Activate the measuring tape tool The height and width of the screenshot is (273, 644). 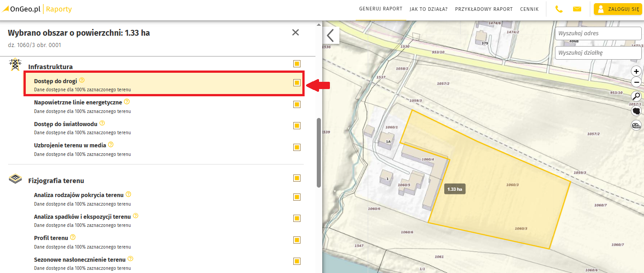[636, 126]
